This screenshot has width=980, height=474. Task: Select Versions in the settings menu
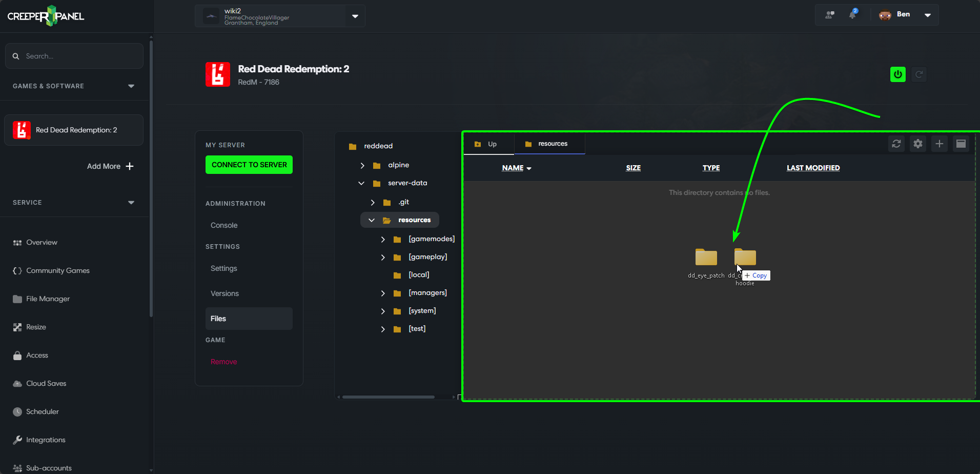[224, 293]
